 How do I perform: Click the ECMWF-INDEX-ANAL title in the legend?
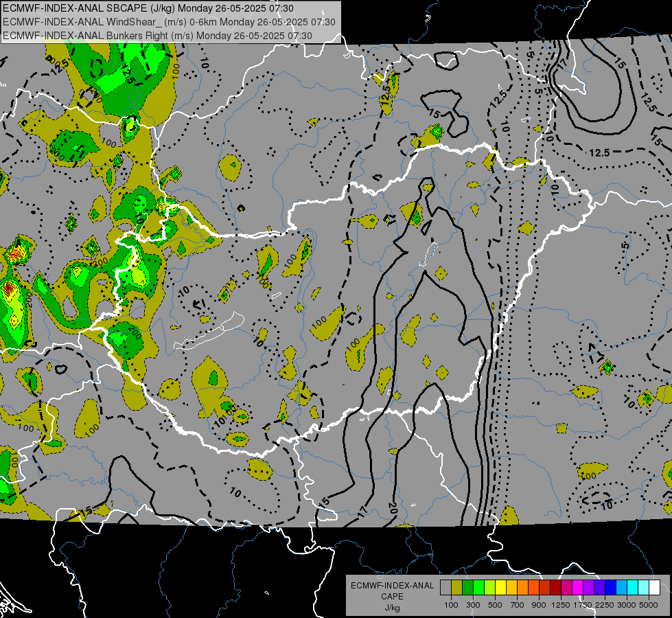pos(392,586)
